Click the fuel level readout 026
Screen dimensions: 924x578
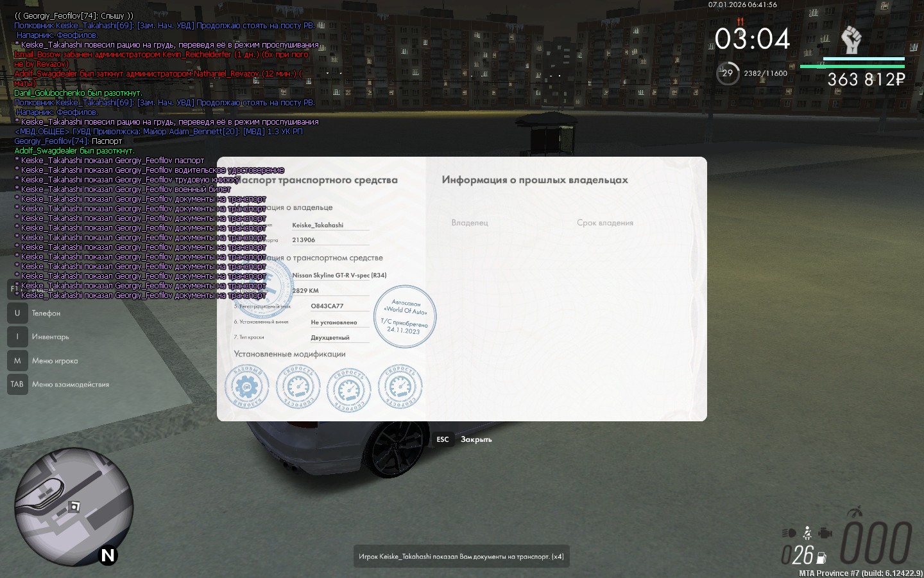798,555
